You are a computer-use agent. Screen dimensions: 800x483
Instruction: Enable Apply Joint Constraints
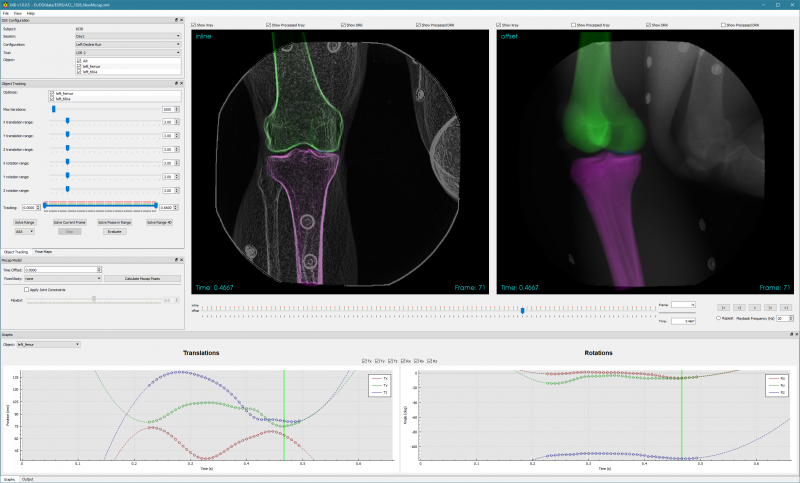pyautogui.click(x=27, y=290)
